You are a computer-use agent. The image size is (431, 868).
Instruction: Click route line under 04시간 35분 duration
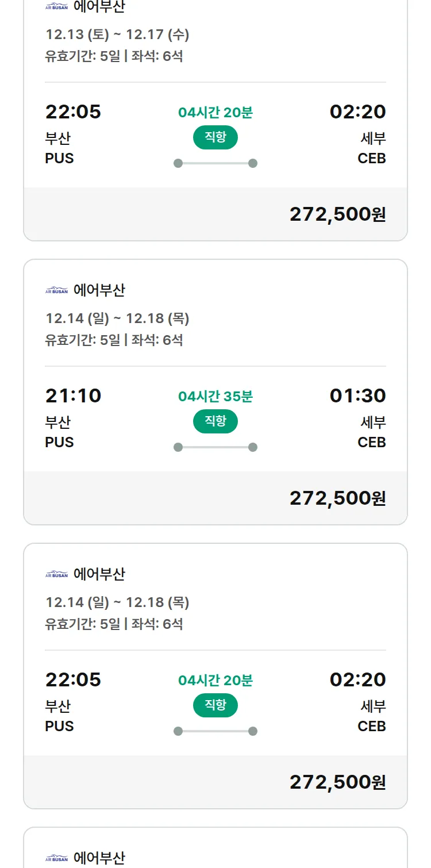click(215, 447)
